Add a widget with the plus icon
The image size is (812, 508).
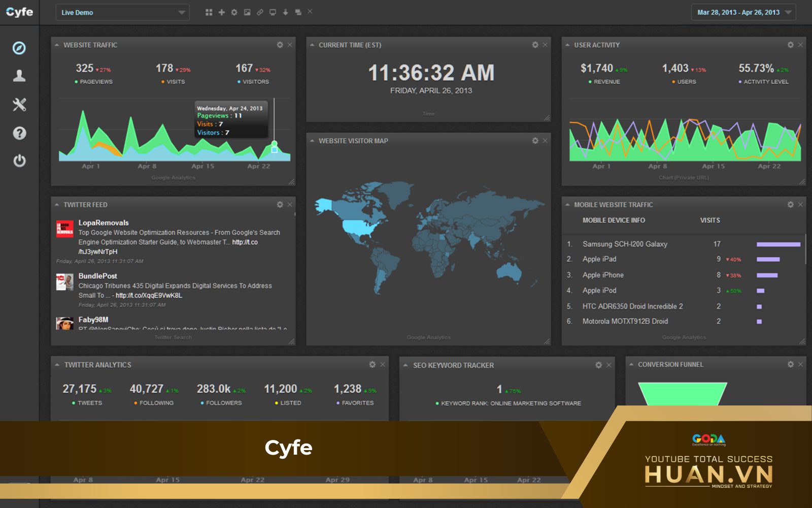coord(221,12)
